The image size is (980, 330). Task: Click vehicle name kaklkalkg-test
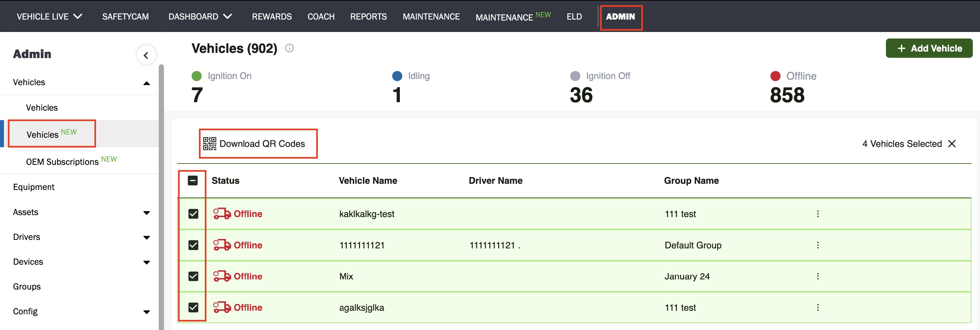click(x=367, y=214)
